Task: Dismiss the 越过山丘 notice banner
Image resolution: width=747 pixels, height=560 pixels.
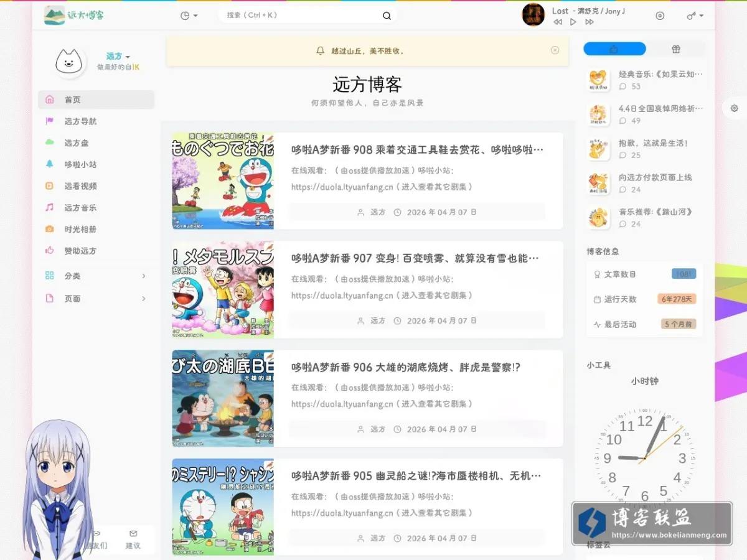Action: point(555,50)
